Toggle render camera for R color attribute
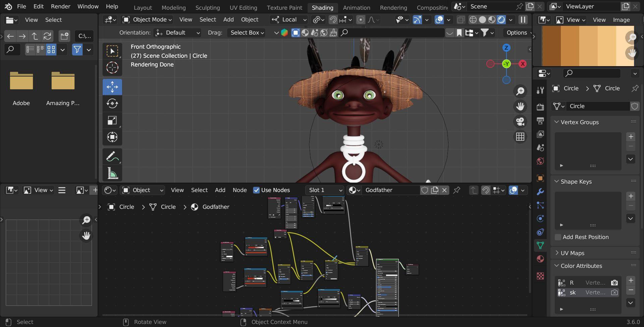Image resolution: width=644 pixels, height=327 pixels. coord(614,283)
